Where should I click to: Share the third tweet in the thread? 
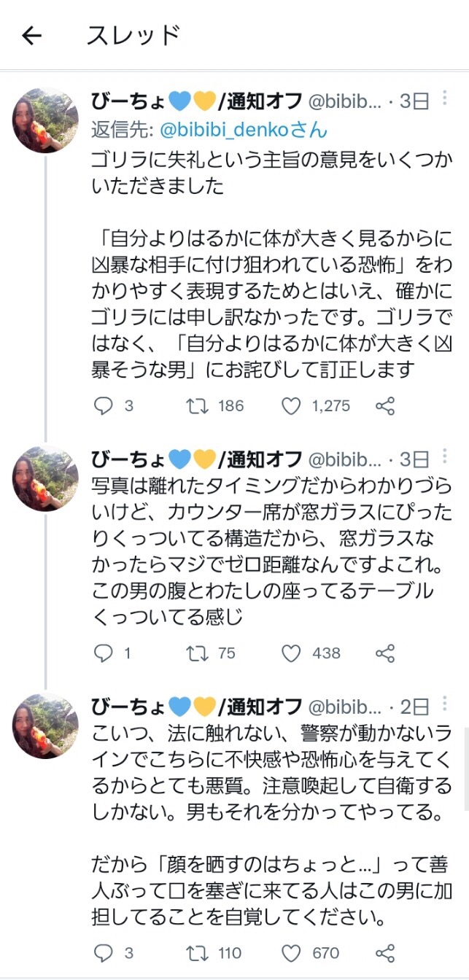pos(384,953)
